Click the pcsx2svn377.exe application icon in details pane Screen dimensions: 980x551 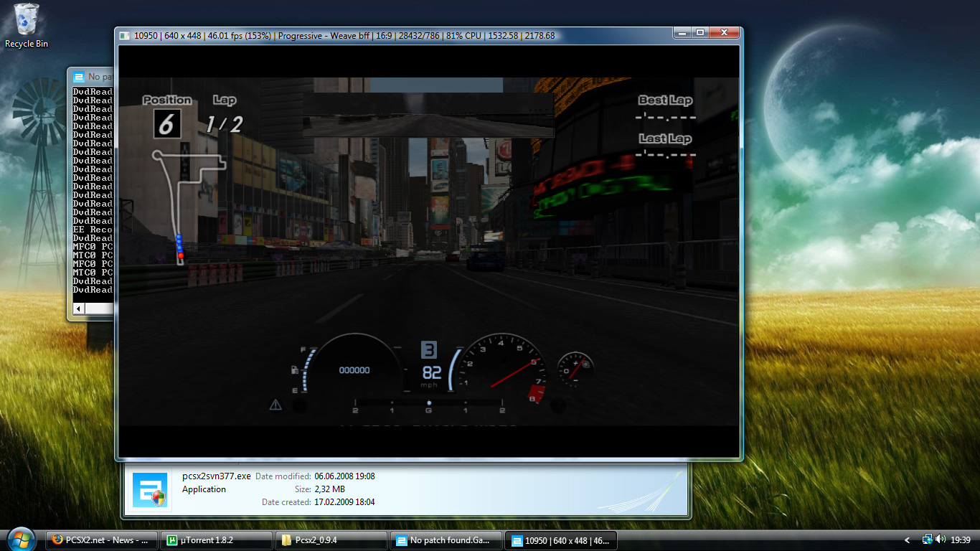[x=150, y=489]
